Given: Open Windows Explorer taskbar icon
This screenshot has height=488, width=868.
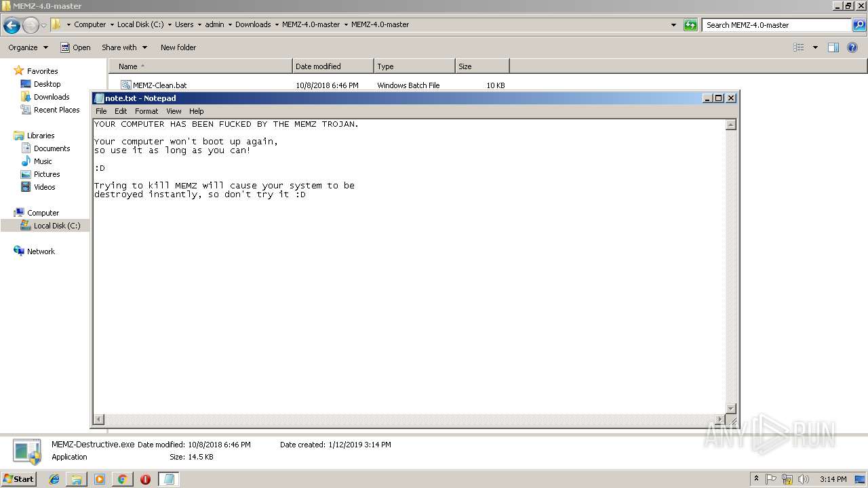Looking at the screenshot, I should coord(77,479).
